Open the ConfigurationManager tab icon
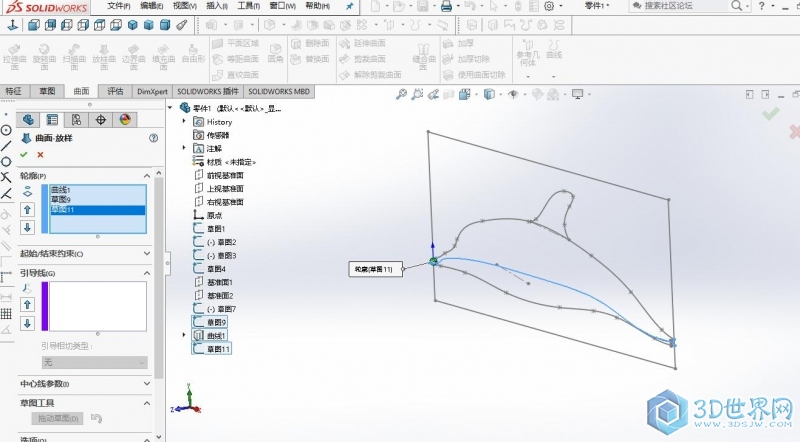The image size is (800, 442). [77, 119]
